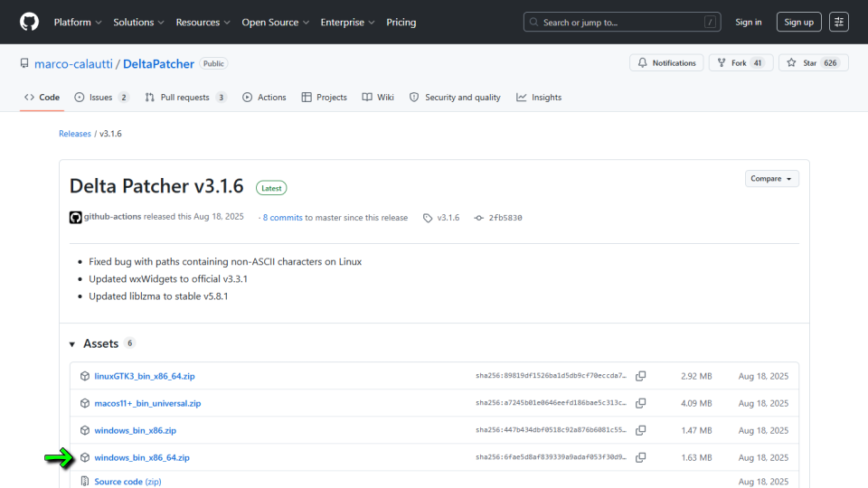This screenshot has height=488, width=868.
Task: Switch to the Issues tab
Action: 101,98
